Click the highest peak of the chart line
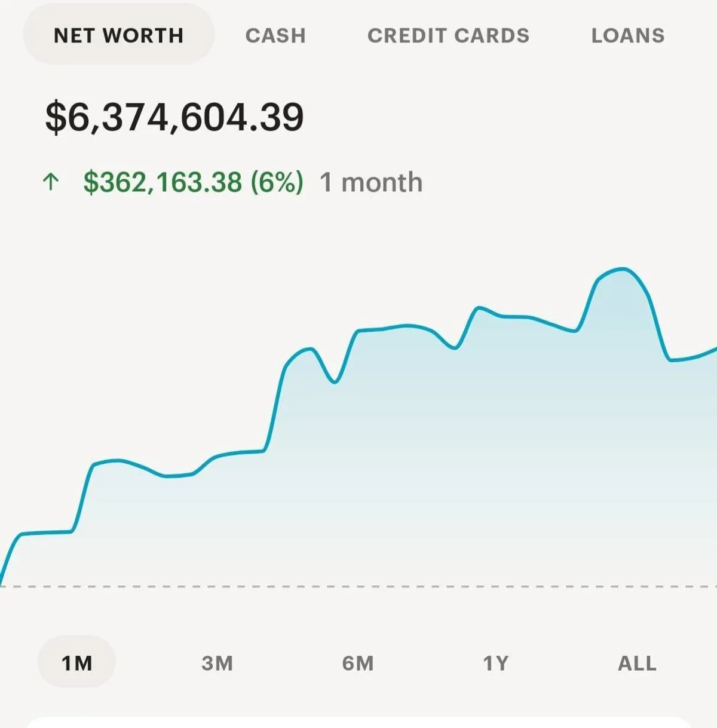 [x=623, y=269]
